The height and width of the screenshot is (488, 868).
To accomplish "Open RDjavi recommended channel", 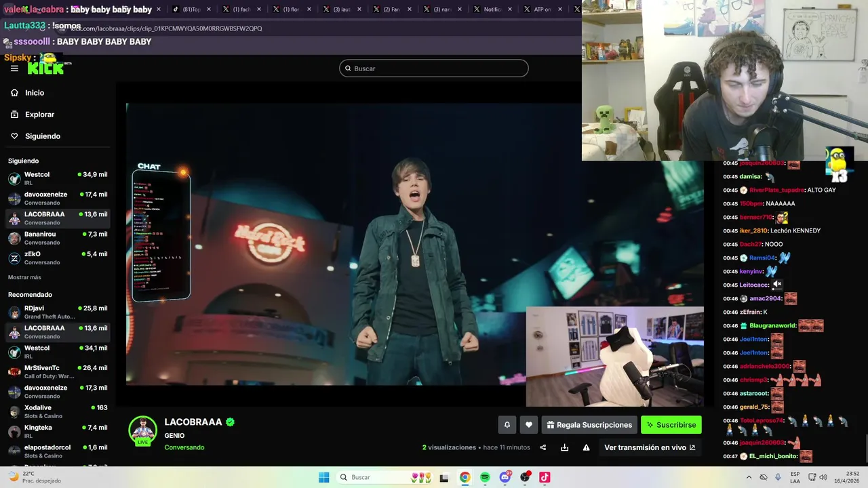I will point(58,312).
